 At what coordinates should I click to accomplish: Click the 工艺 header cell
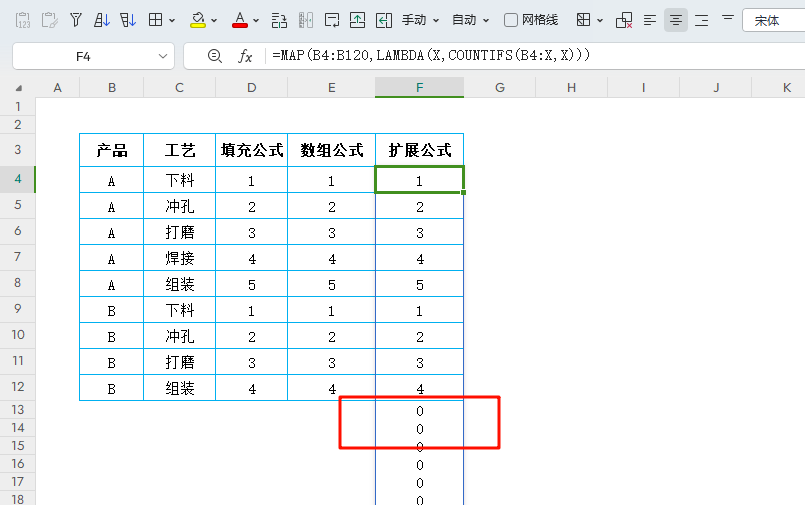[179, 150]
